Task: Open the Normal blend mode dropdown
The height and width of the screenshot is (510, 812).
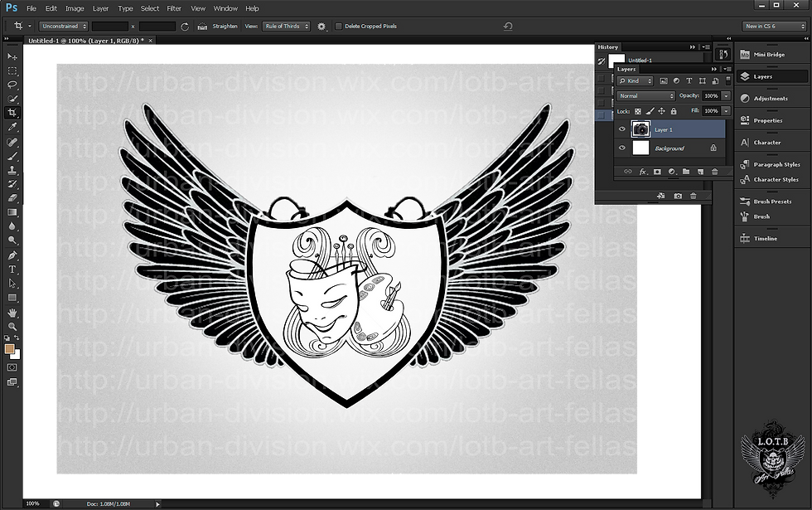Action: [646, 96]
